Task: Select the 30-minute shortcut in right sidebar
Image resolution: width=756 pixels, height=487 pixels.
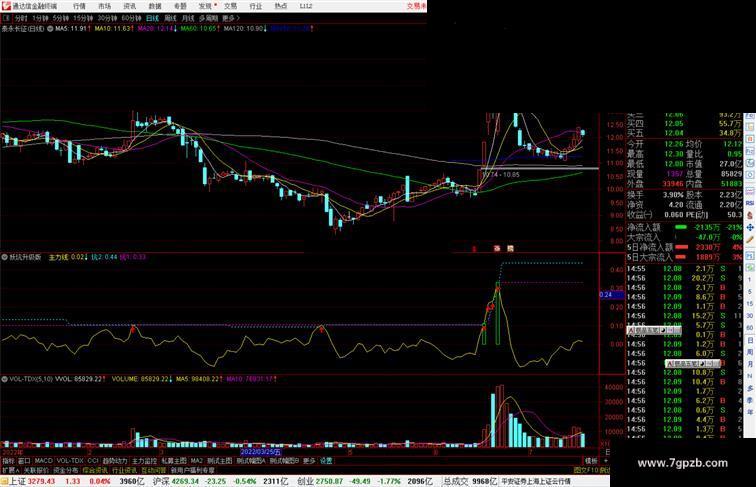Action: pos(750,316)
